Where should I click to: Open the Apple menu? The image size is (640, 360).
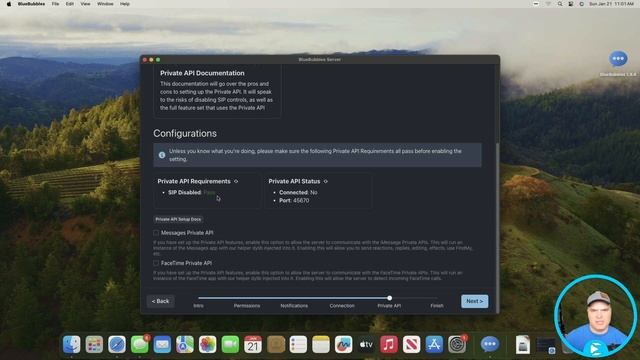click(9, 4)
